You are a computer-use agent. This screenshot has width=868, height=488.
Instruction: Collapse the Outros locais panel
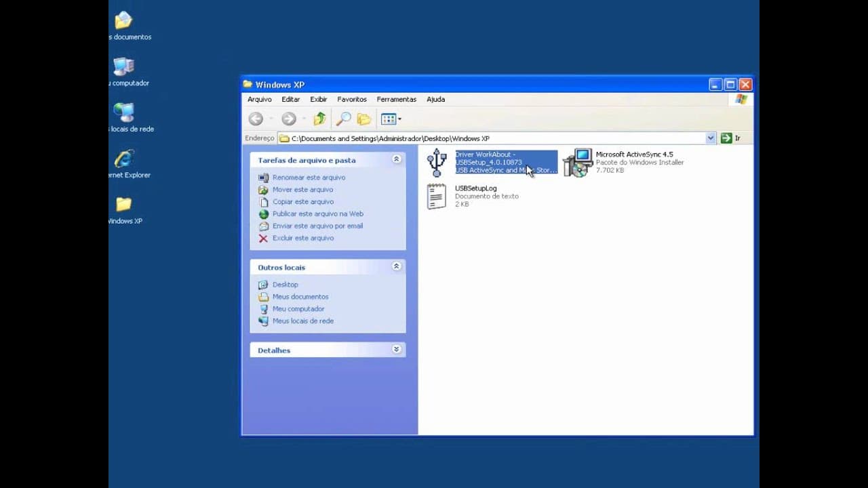(397, 266)
